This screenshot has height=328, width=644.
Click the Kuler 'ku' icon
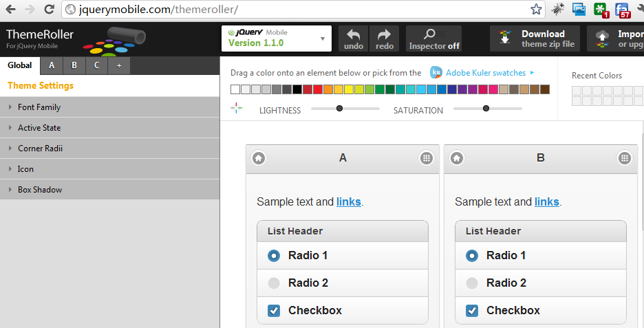(x=436, y=72)
